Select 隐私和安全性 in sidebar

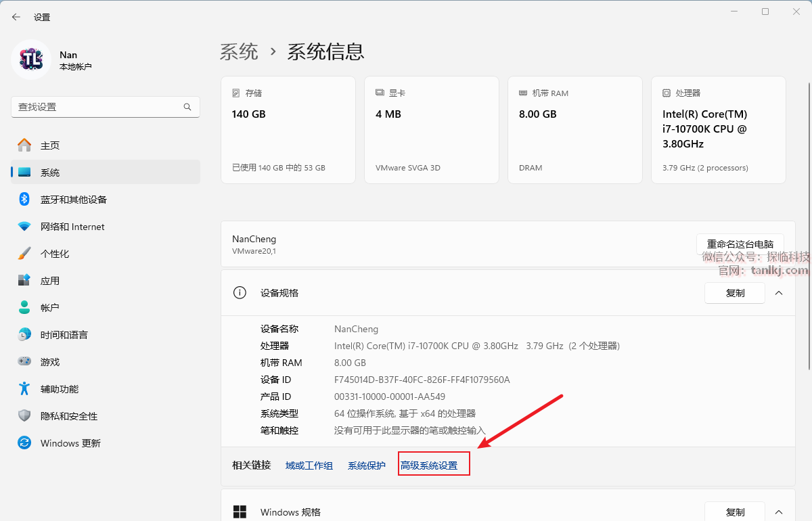point(69,416)
